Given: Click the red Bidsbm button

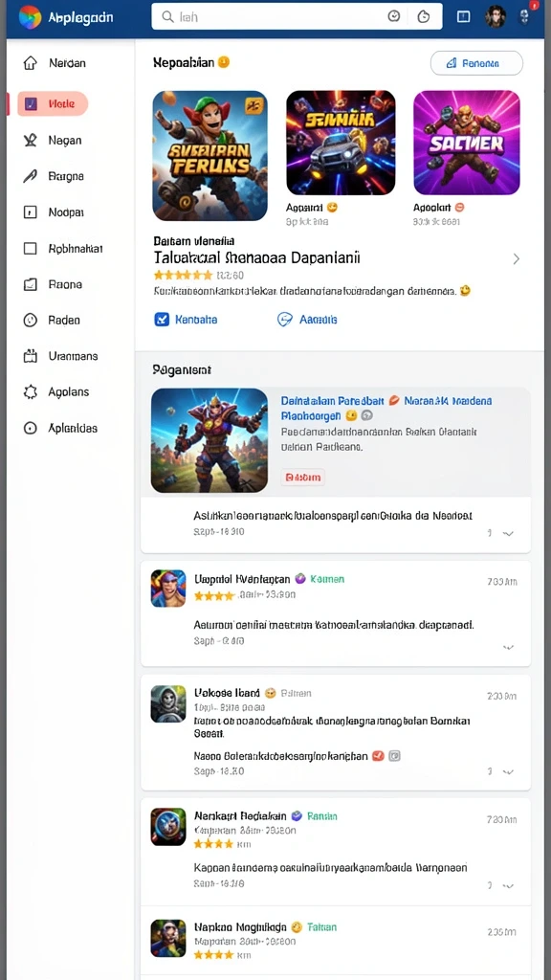Looking at the screenshot, I should tap(303, 478).
